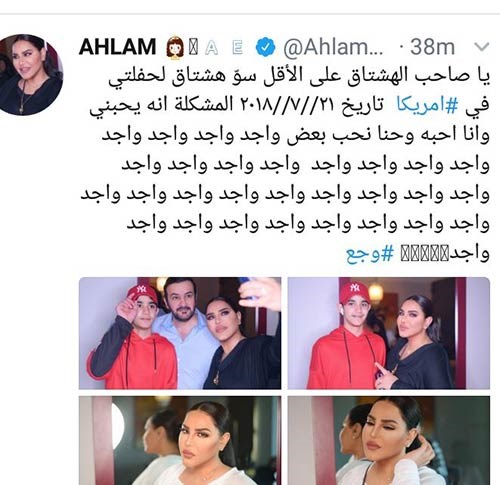Open AHLAM's round profile avatar
Screen dimensions: 500x485
coord(31,75)
